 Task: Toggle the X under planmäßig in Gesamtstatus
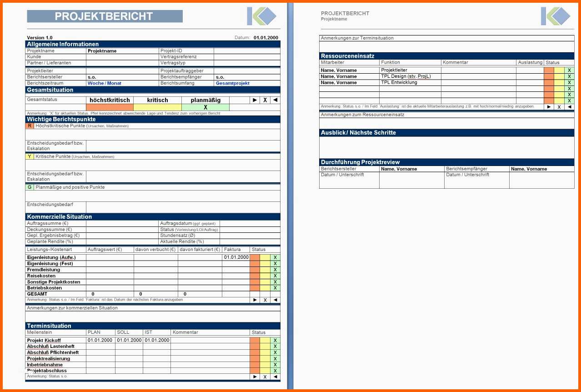205,107
